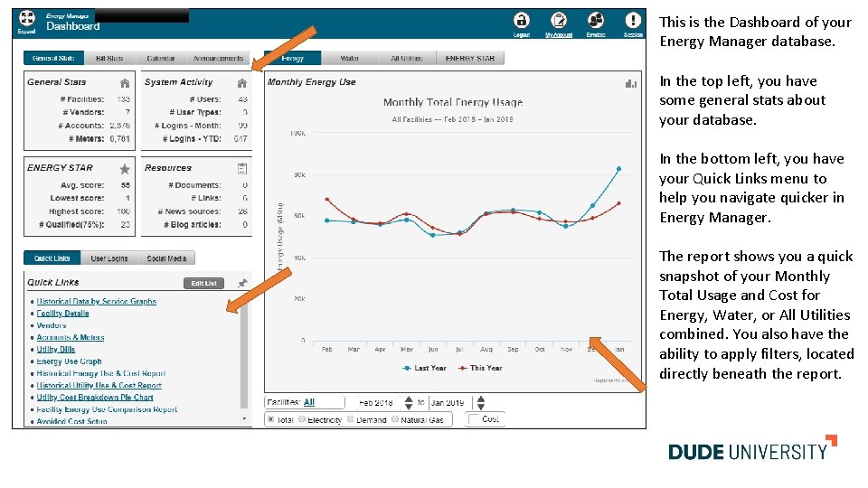Click the Expand menu icon
The width and height of the screenshot is (868, 488).
(26, 19)
